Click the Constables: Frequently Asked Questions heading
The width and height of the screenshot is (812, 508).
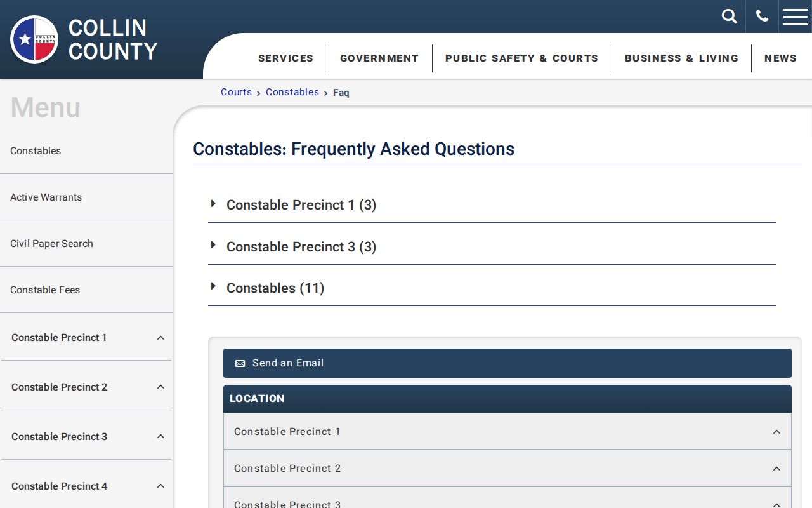point(353,149)
